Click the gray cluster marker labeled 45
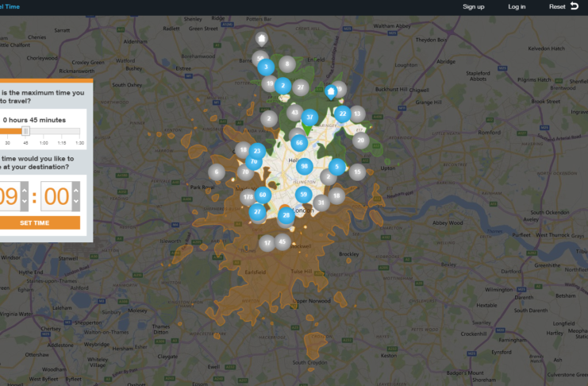588x386 pixels. tap(282, 241)
